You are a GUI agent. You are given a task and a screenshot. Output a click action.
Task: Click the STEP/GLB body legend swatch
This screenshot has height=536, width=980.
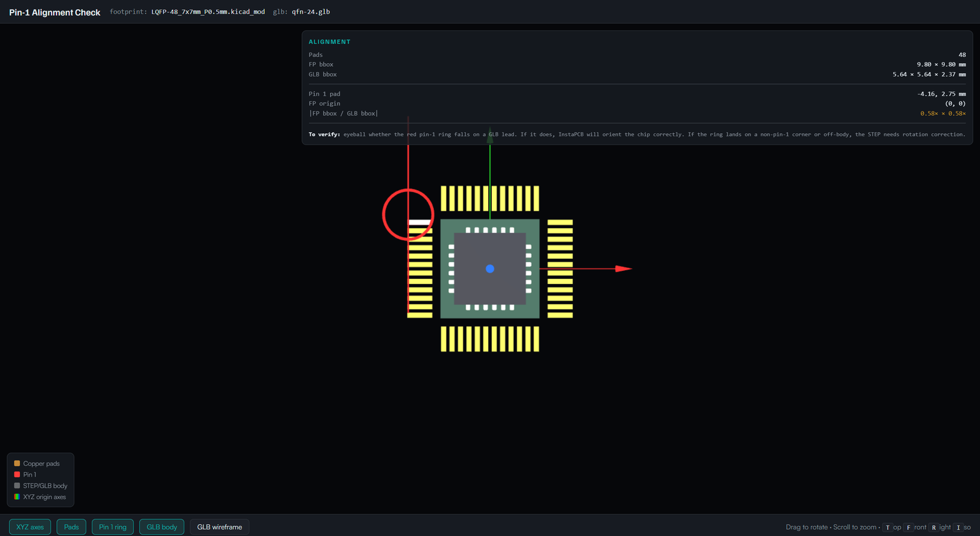(x=17, y=485)
